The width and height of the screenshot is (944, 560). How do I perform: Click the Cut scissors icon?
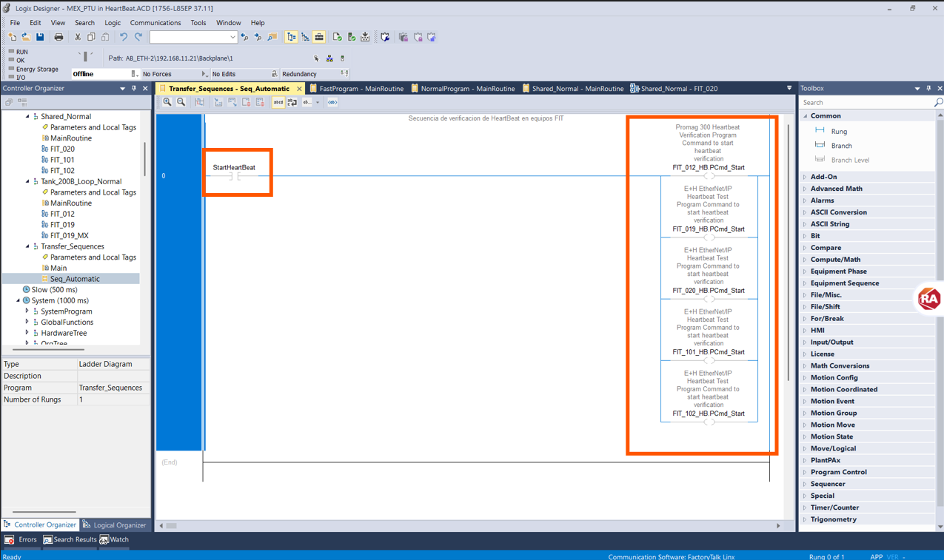[x=77, y=37]
